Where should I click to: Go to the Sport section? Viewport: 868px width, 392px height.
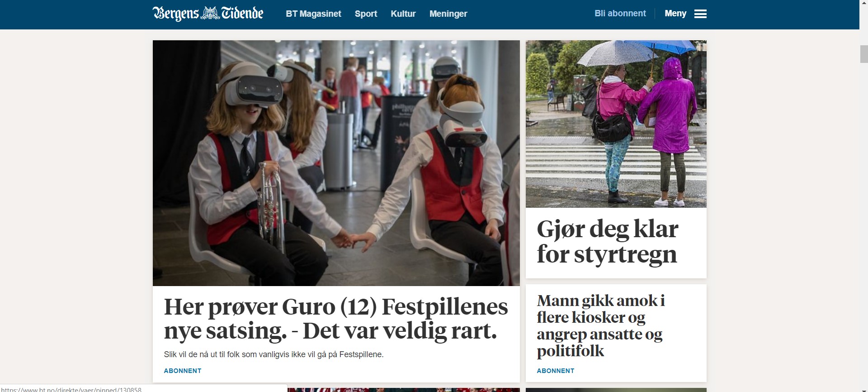click(x=366, y=14)
